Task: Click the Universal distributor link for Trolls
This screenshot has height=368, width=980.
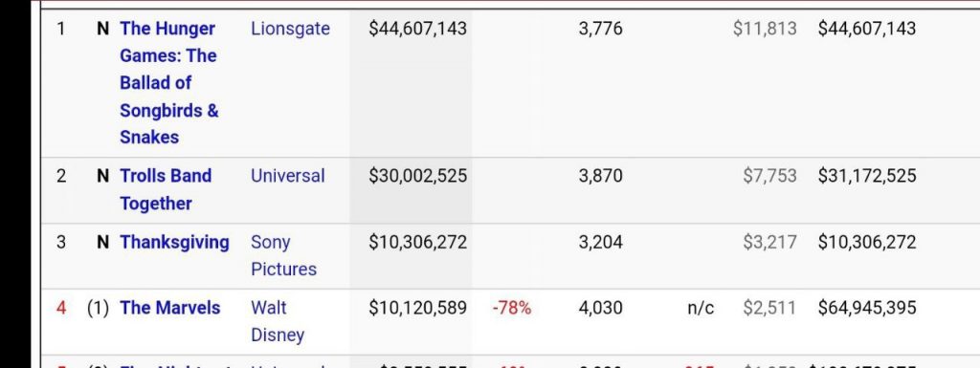Action: click(x=287, y=176)
